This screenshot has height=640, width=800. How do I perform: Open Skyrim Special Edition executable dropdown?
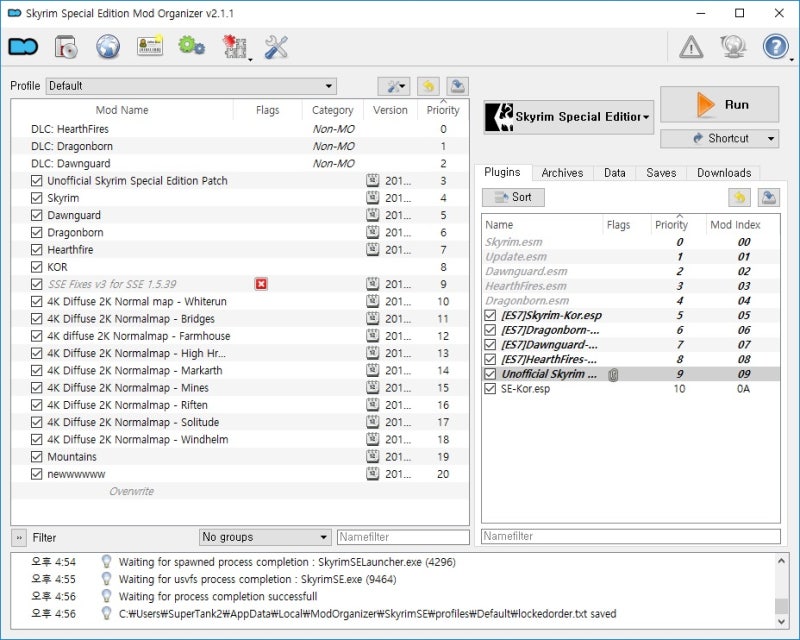568,117
